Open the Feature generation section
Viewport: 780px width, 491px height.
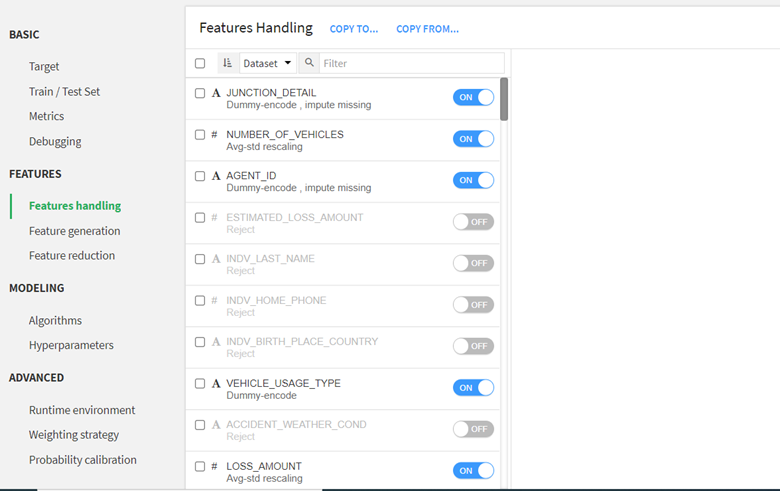click(74, 231)
